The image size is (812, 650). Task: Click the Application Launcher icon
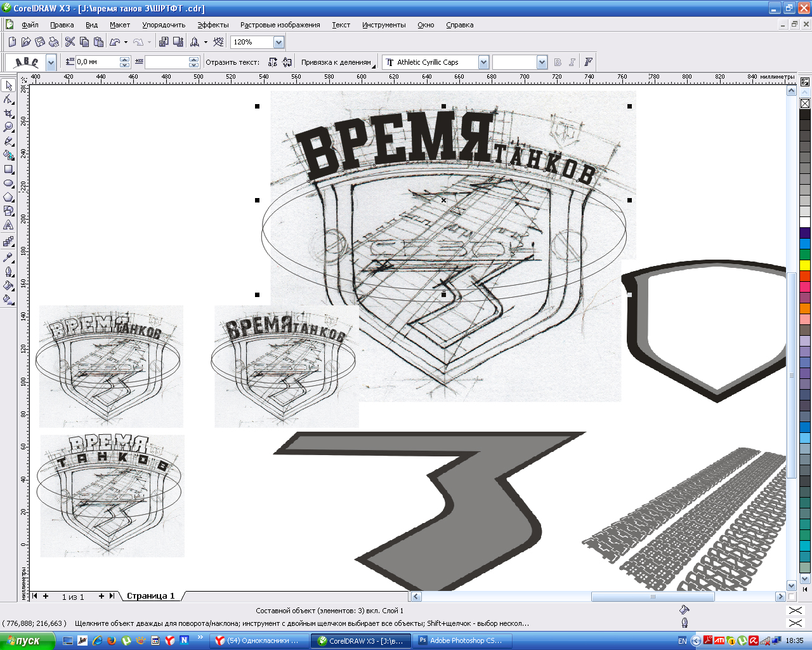click(x=195, y=42)
